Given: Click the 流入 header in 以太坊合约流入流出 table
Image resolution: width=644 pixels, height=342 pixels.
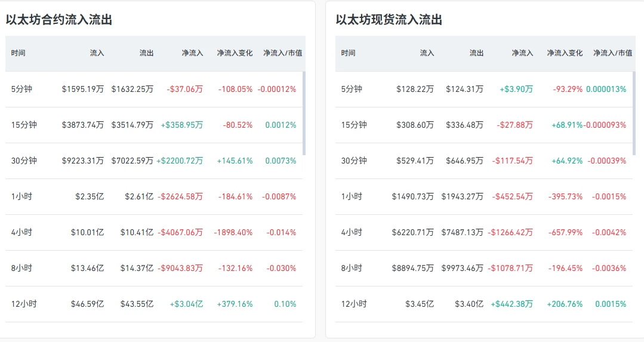Looking at the screenshot, I should pos(97,53).
